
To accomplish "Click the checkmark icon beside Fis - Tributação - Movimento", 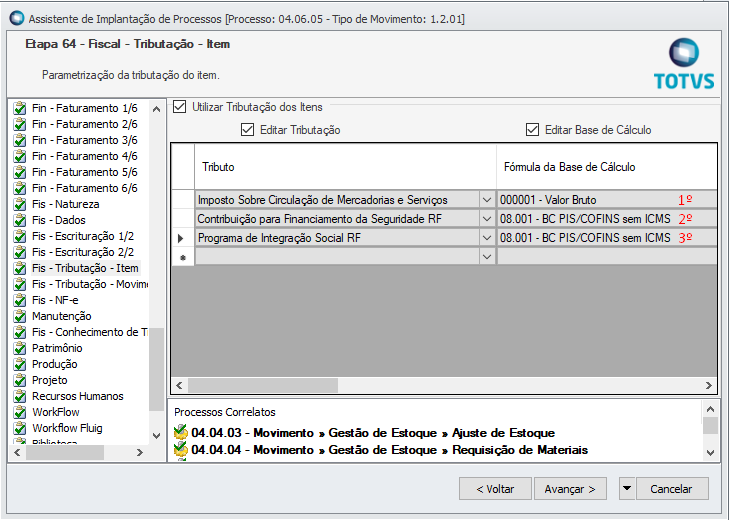I will [x=20, y=284].
